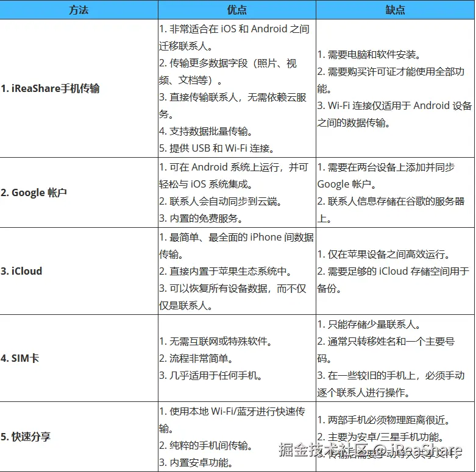Viewport: 476px width, 472px height.
Task: Click the text 直接传输联系人，无需依赖云服
Action: click(x=238, y=97)
